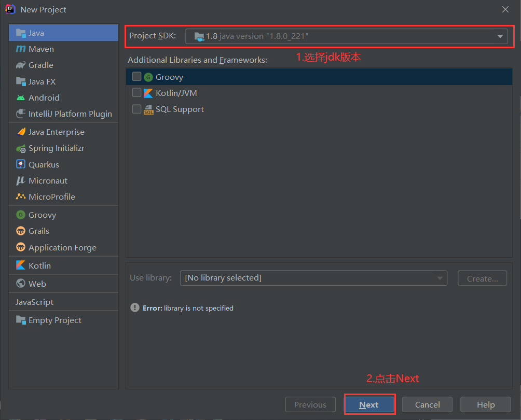Click the Java FX label in sidebar

point(42,81)
